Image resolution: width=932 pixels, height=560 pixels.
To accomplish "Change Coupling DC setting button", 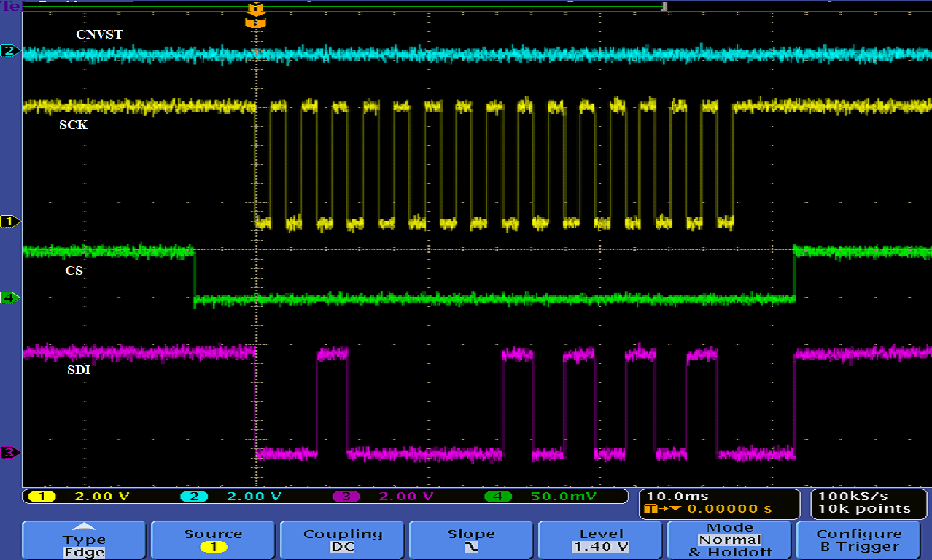I will tap(342, 540).
